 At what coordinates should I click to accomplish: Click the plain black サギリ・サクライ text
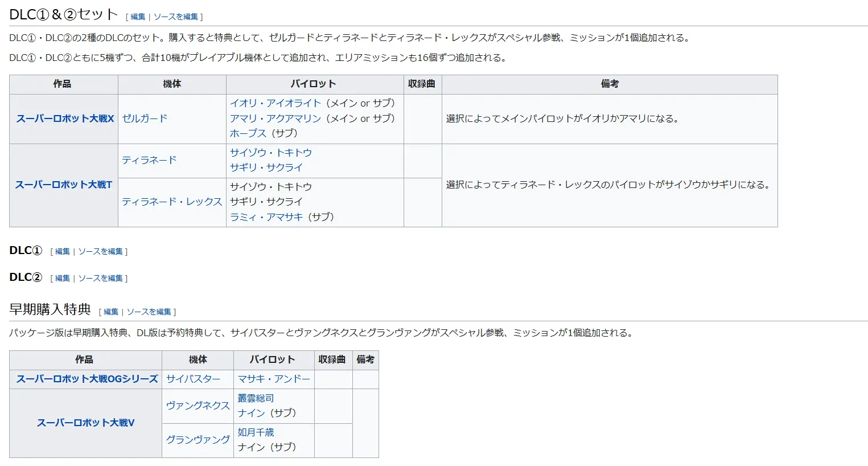tap(266, 202)
